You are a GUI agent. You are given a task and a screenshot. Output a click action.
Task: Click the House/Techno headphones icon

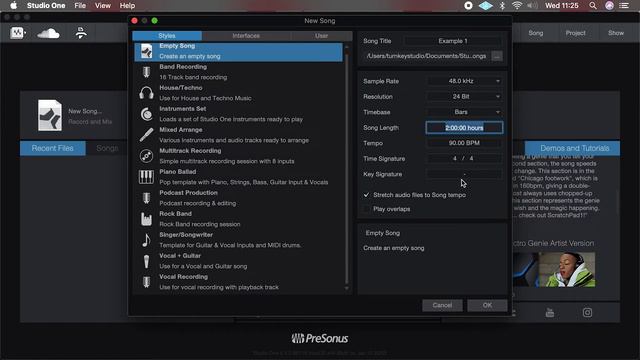[146, 93]
